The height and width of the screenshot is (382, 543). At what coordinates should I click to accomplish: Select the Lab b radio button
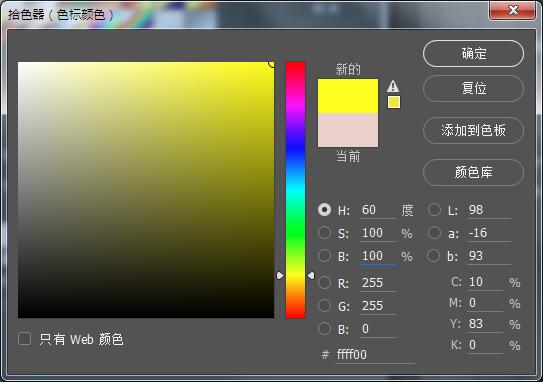[x=434, y=256]
